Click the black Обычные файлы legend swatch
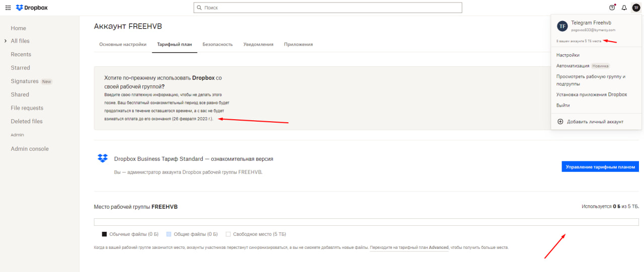This screenshot has width=644, height=272. pyautogui.click(x=104, y=234)
